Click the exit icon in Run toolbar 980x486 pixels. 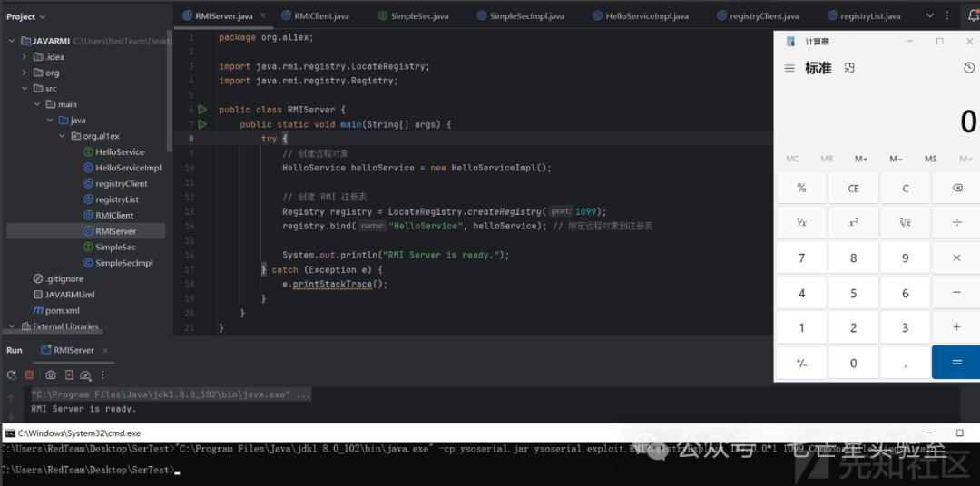click(x=69, y=374)
